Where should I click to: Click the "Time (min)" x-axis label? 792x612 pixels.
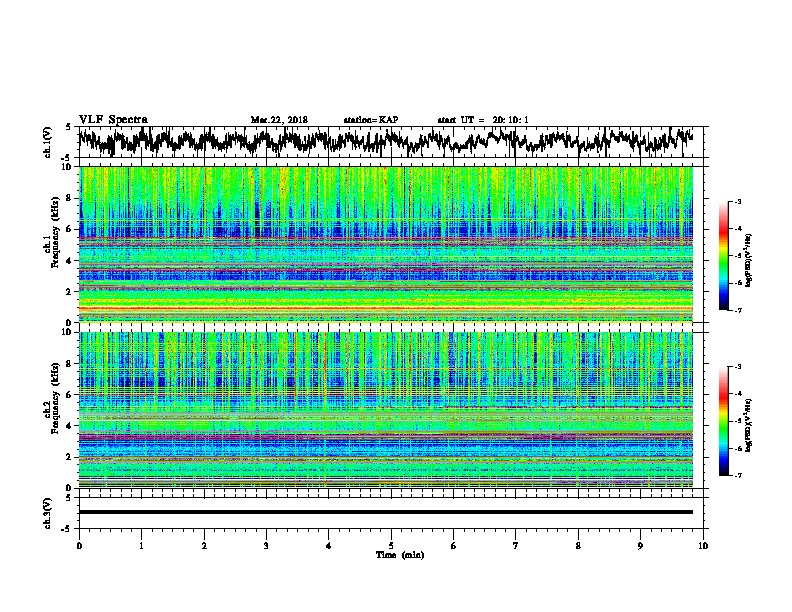[400, 555]
